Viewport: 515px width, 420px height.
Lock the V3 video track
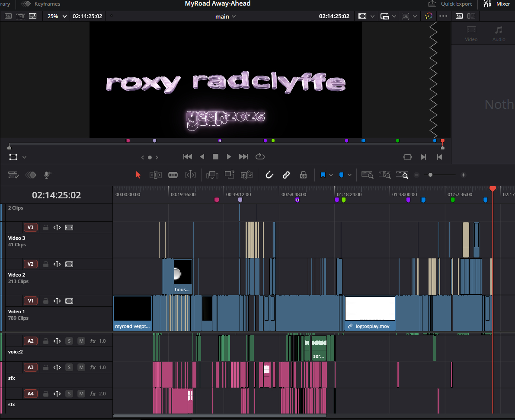tap(45, 227)
